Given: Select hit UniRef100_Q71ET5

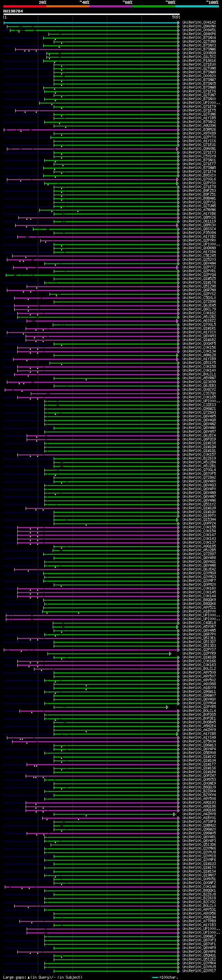Looking at the screenshot, I should point(199,110).
